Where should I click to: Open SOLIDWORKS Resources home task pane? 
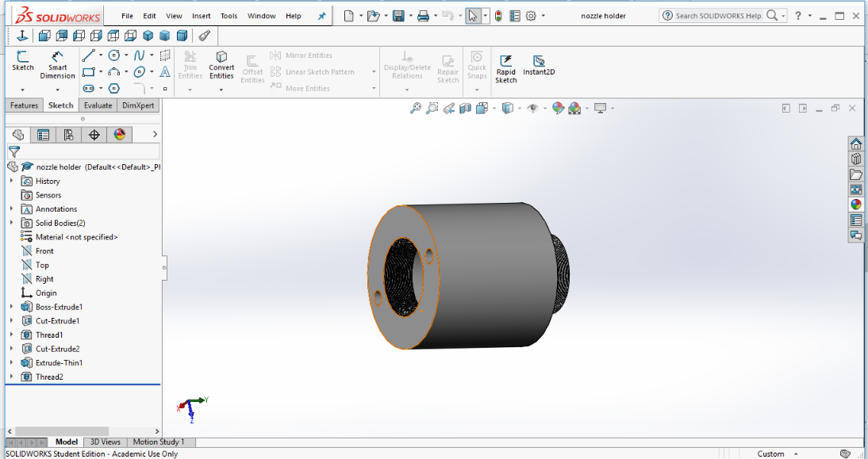(x=856, y=144)
